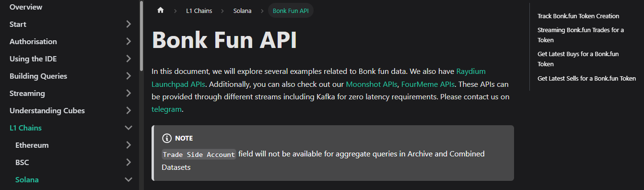Open the L1 Chains breadcrumb
This screenshot has width=644, height=190.
click(x=199, y=11)
